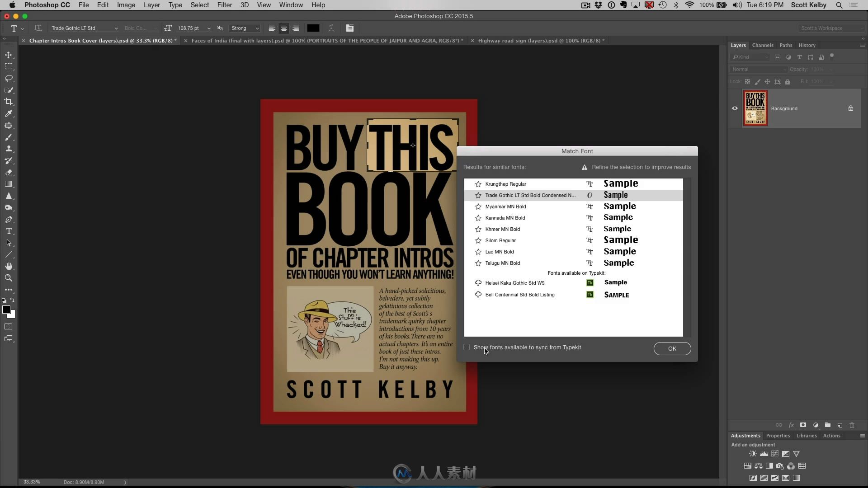Screen dimensions: 868x488
Task: Center align the text
Action: point(284,28)
